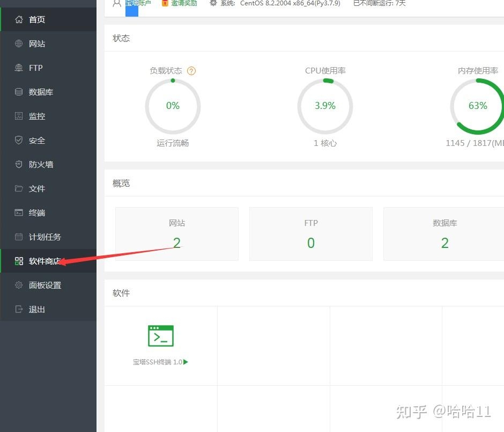Launch the 终端 terminal icon
This screenshot has height=432, width=504.
18,213
